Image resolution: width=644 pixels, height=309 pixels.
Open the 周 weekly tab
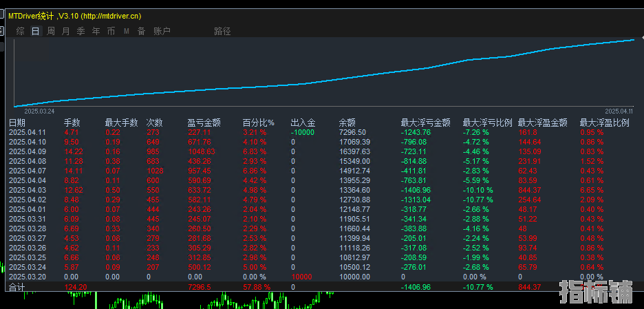50,31
